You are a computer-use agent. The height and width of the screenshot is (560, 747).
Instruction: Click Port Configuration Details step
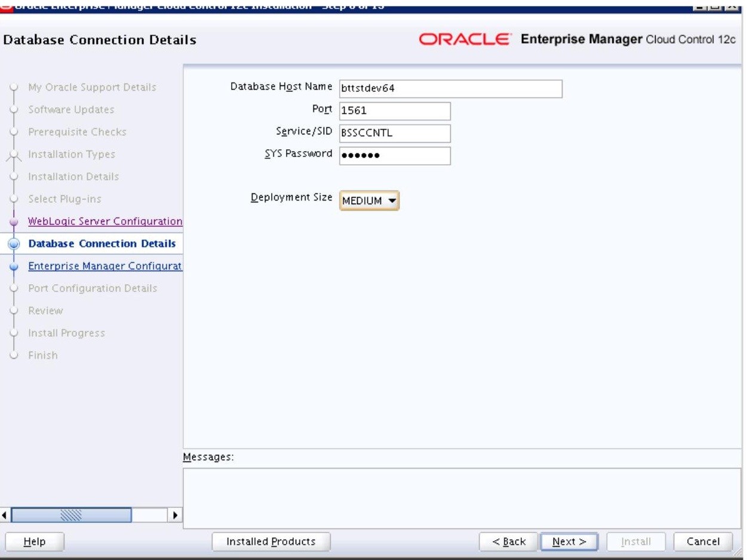pyautogui.click(x=93, y=288)
